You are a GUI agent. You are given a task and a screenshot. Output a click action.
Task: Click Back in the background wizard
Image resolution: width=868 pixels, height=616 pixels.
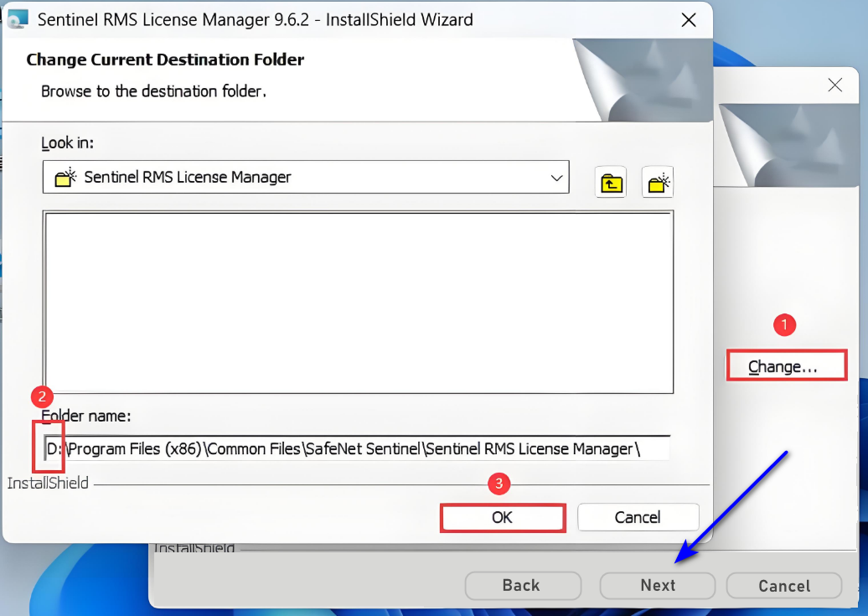[523, 586]
